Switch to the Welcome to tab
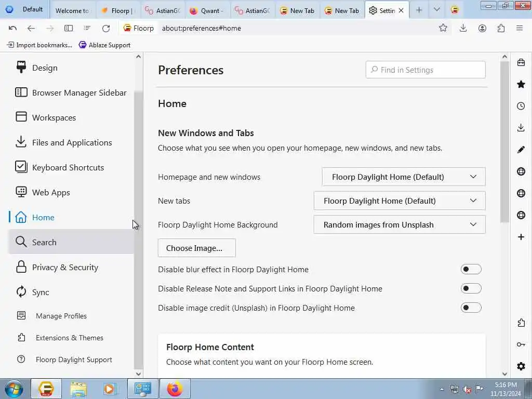This screenshot has height=399, width=532. pos(72,10)
